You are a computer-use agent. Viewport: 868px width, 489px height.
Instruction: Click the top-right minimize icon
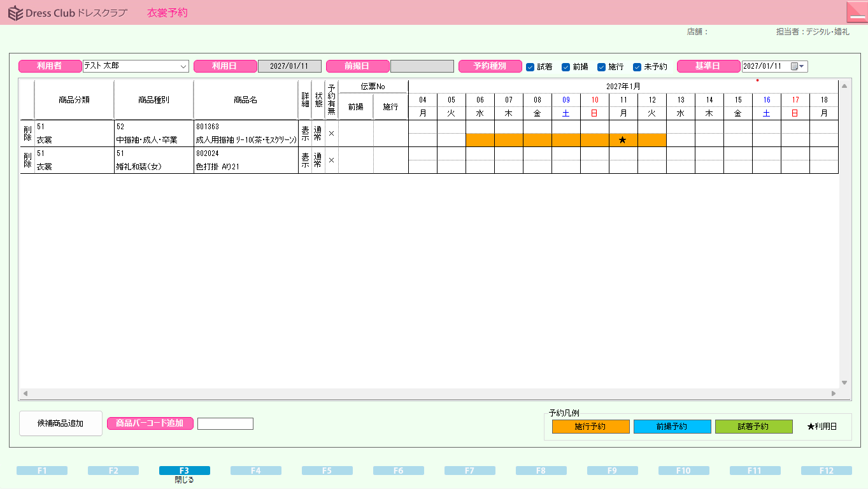(x=857, y=12)
